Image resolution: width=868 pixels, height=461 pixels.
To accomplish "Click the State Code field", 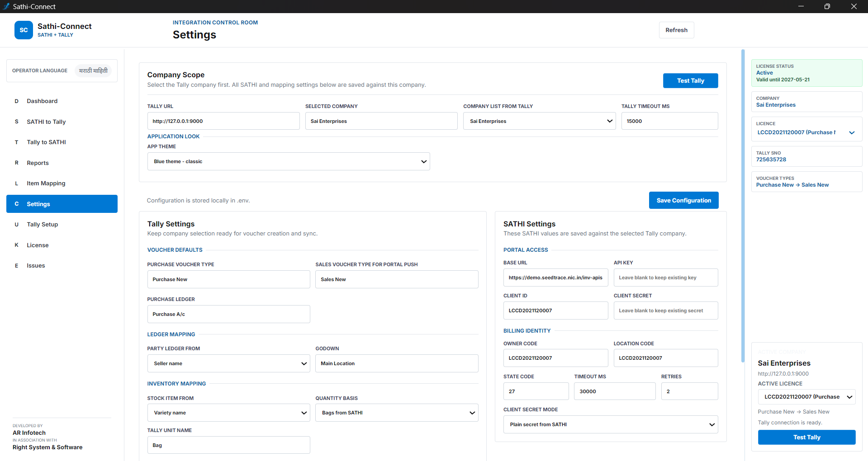I will click(x=536, y=391).
